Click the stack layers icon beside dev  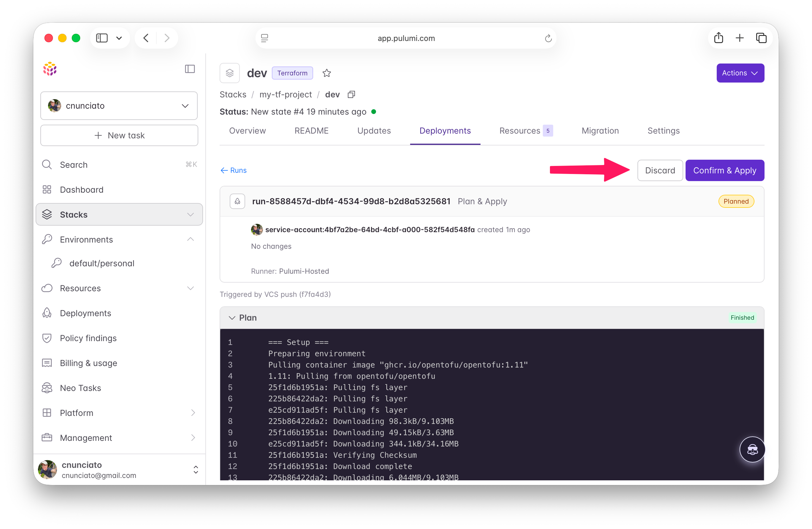[x=230, y=73]
